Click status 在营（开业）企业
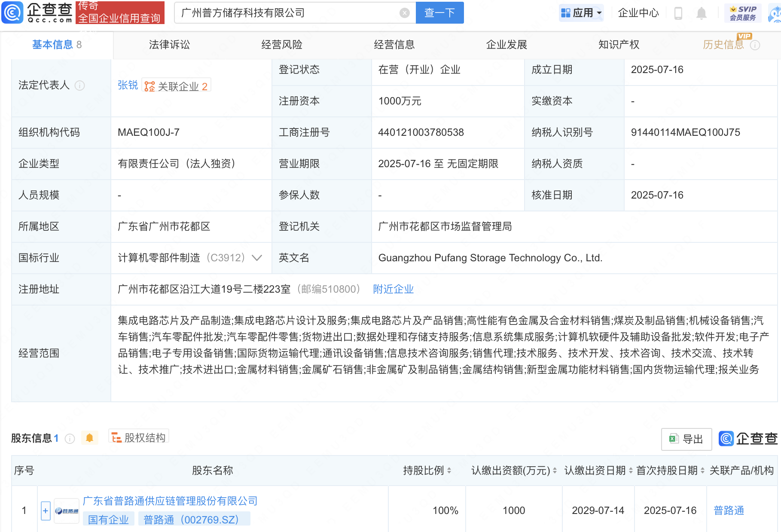 click(419, 70)
